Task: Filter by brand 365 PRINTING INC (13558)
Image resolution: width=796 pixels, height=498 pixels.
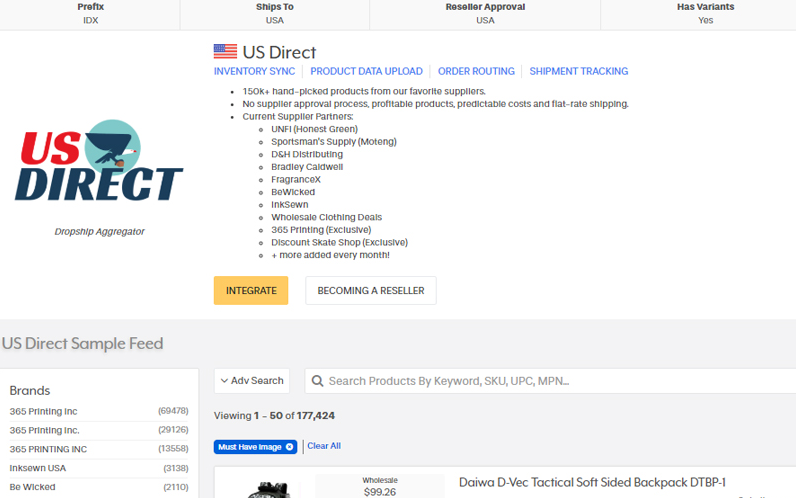Action: (99, 449)
